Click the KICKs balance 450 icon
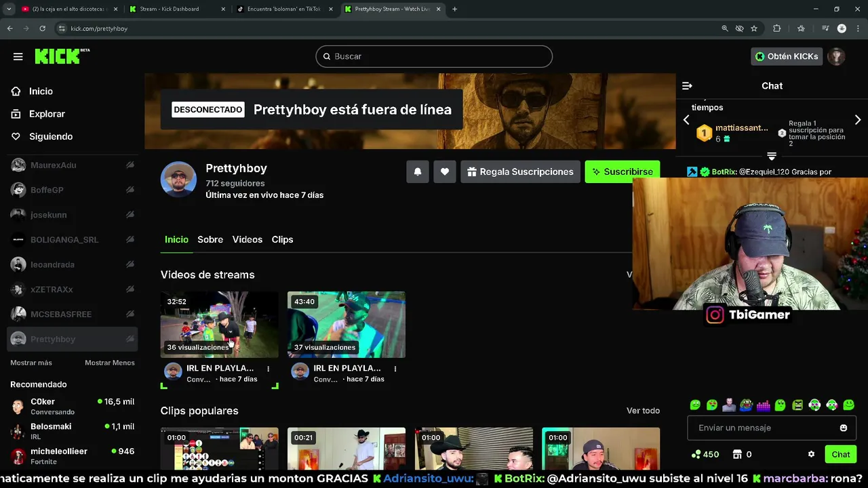 (696, 454)
